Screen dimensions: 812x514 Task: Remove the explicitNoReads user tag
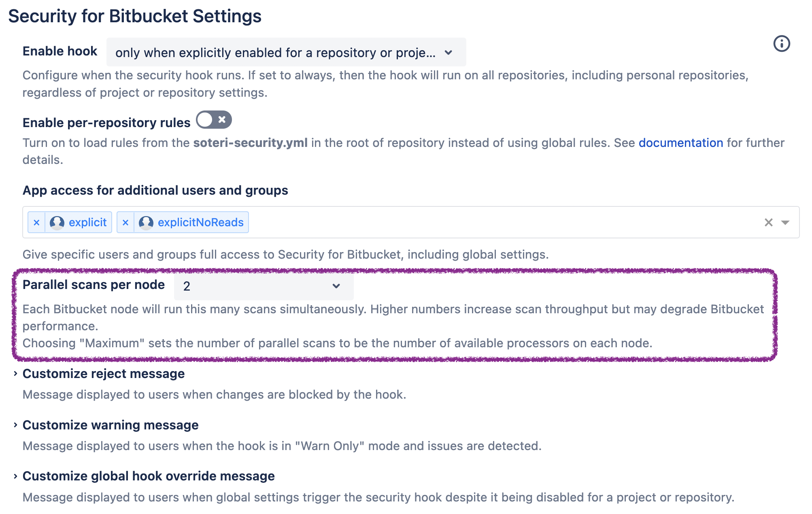coord(125,223)
